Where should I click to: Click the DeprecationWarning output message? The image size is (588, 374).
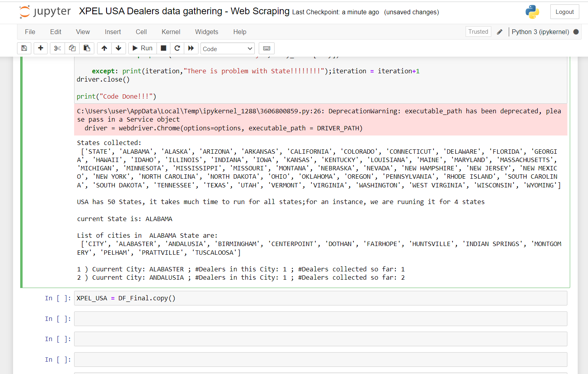(x=321, y=120)
